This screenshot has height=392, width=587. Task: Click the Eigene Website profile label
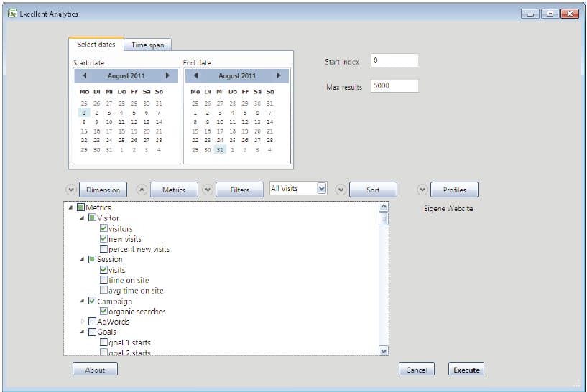click(x=448, y=209)
